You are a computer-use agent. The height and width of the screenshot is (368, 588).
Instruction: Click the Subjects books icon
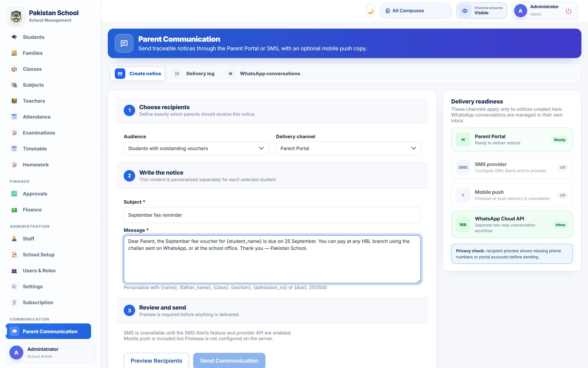14,85
